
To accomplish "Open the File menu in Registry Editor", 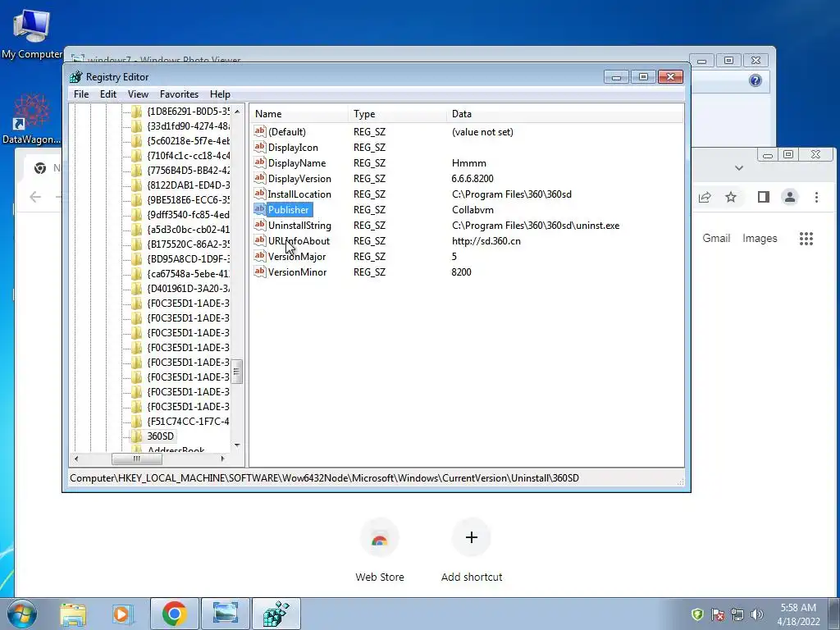I will [81, 94].
